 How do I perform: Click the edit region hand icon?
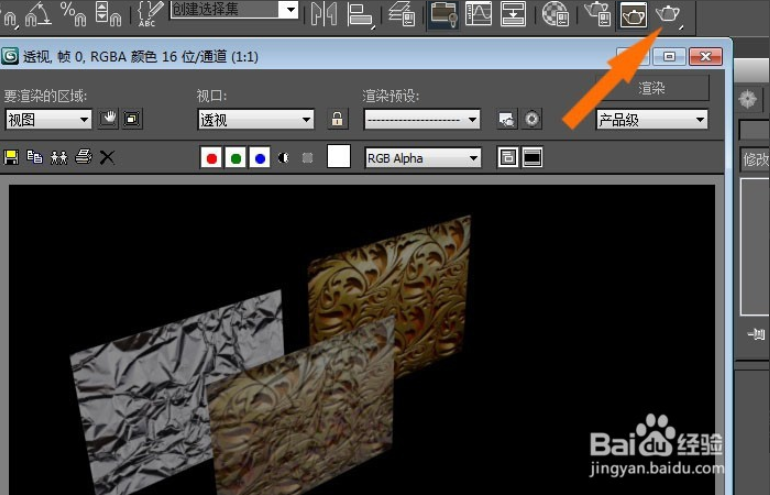click(x=108, y=119)
